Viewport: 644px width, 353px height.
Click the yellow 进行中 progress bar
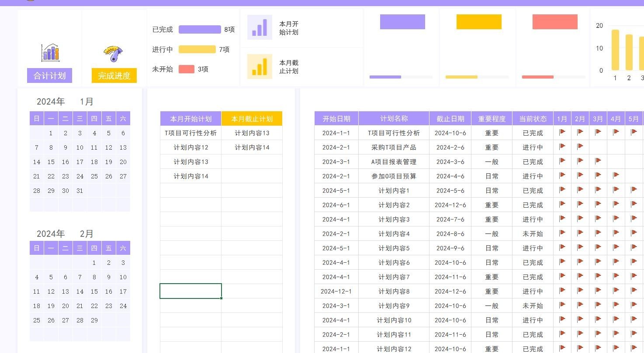click(197, 49)
